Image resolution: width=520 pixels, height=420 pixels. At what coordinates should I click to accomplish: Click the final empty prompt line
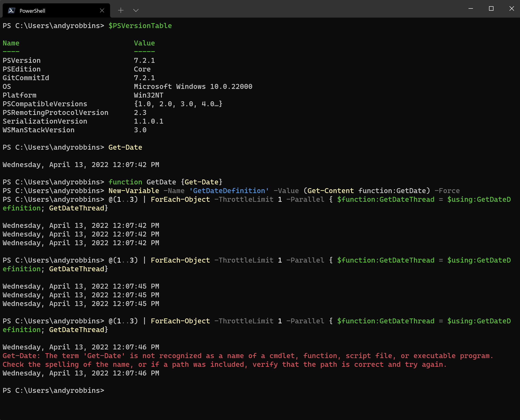point(53,391)
